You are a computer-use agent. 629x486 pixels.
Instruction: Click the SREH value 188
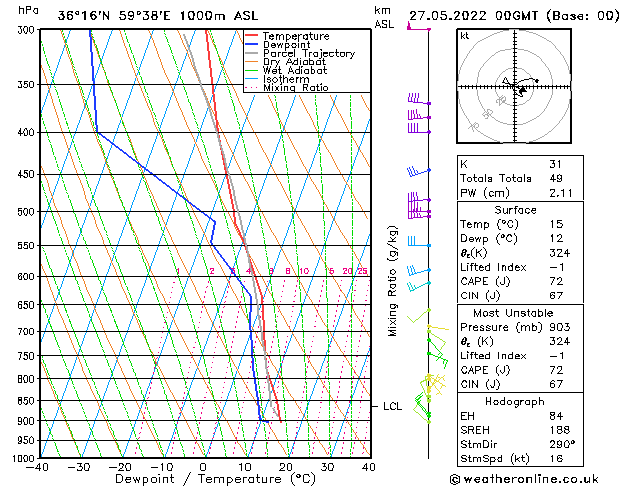point(560,430)
